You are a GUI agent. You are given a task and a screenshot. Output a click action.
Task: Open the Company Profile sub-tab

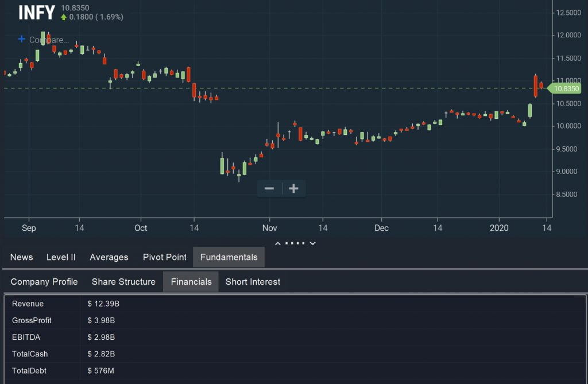pos(44,282)
